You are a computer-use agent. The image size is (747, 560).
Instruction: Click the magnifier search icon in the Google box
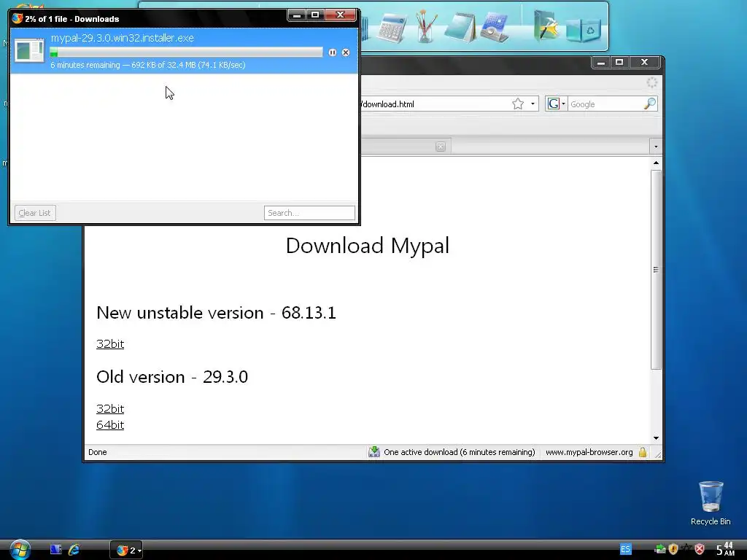tap(650, 104)
